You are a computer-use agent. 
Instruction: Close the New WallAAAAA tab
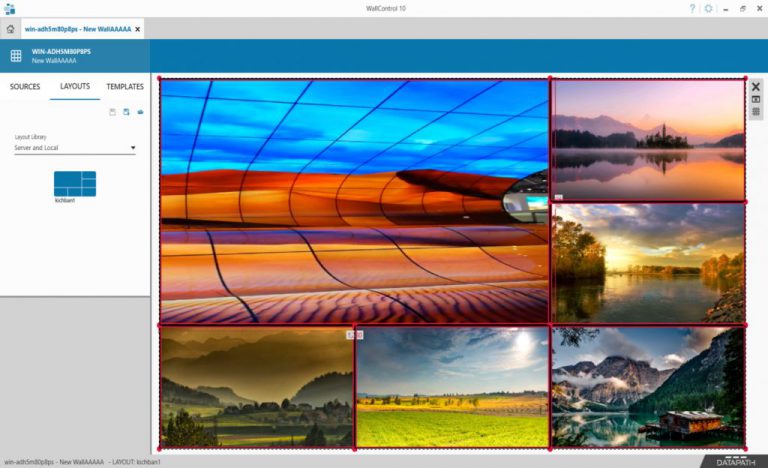[x=138, y=29]
